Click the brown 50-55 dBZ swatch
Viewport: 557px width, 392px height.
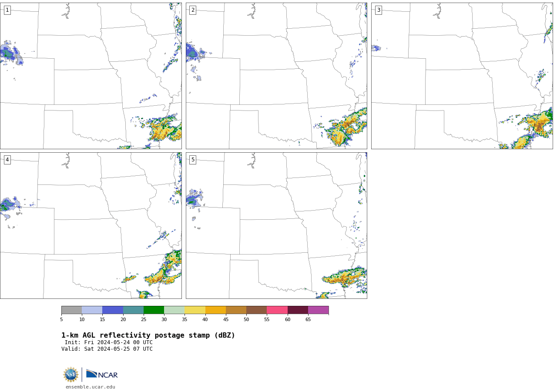pos(256,310)
